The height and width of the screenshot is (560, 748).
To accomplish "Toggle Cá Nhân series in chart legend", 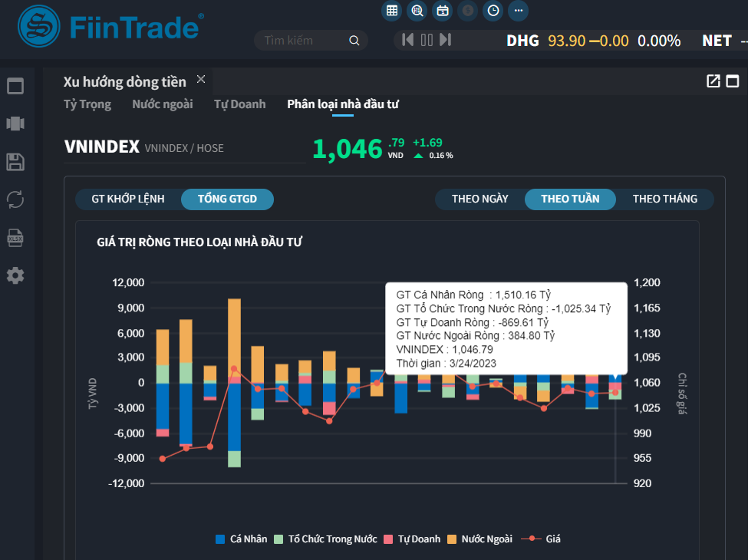I will tap(242, 539).
